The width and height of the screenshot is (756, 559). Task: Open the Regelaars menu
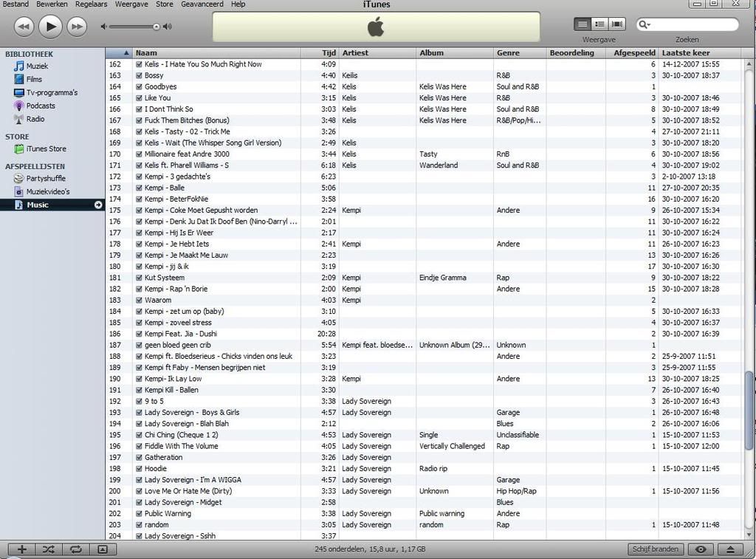[x=91, y=4]
